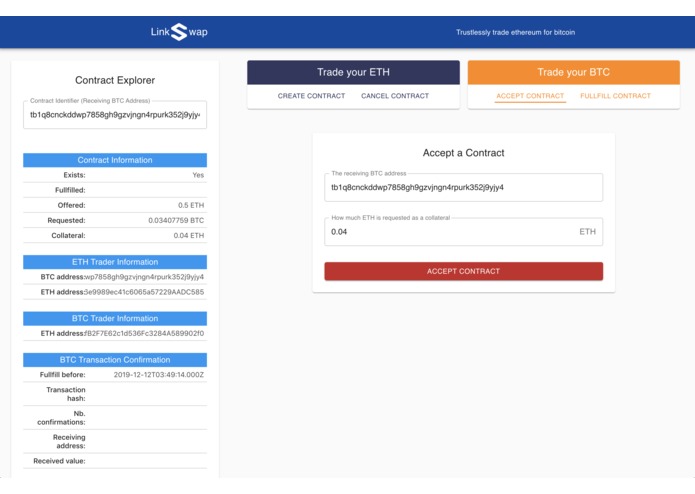Viewport: 695px width, 494px height.
Task: Click the Transaction hash label
Action: [66, 394]
